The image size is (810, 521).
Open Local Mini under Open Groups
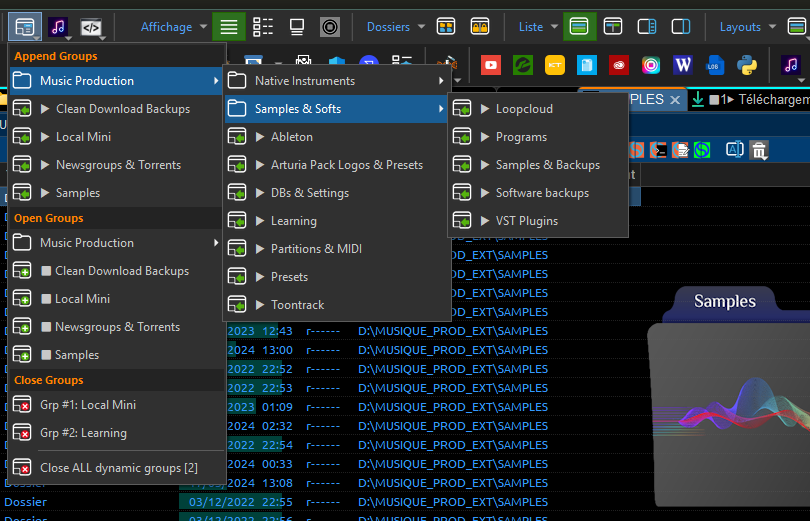[117, 298]
